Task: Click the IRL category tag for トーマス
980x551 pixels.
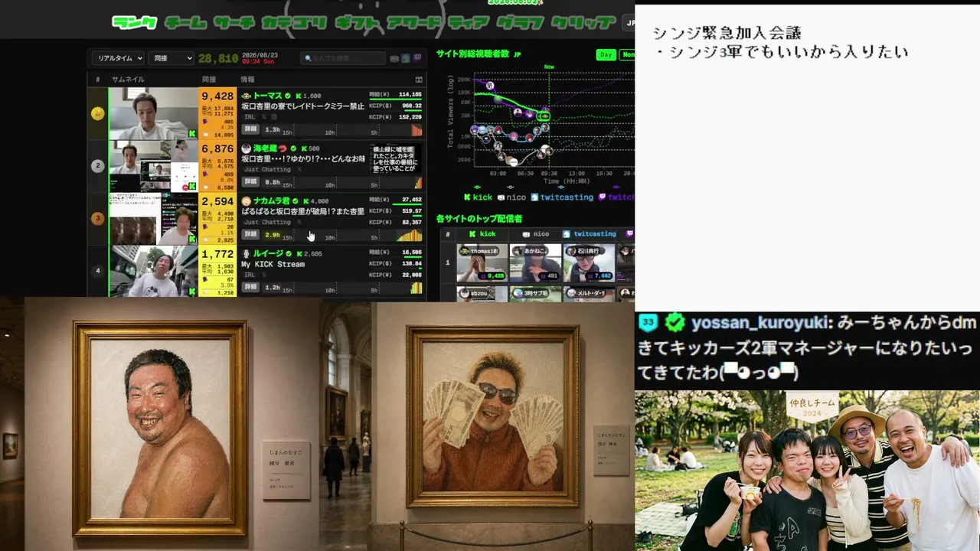Action: pos(250,117)
